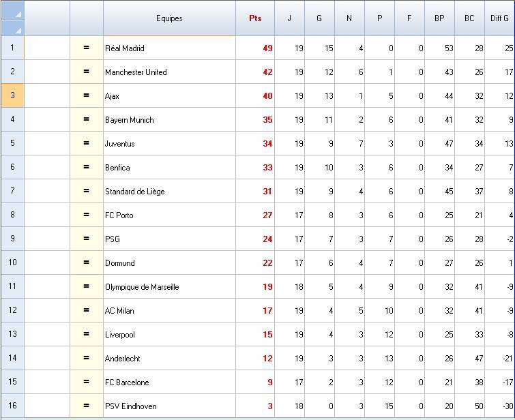
Task: Click the BP column header
Action: [x=439, y=18]
